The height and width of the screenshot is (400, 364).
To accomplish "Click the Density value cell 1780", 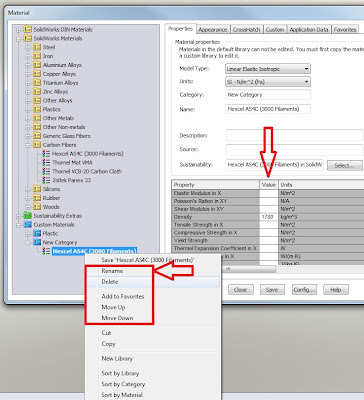I will point(269,217).
